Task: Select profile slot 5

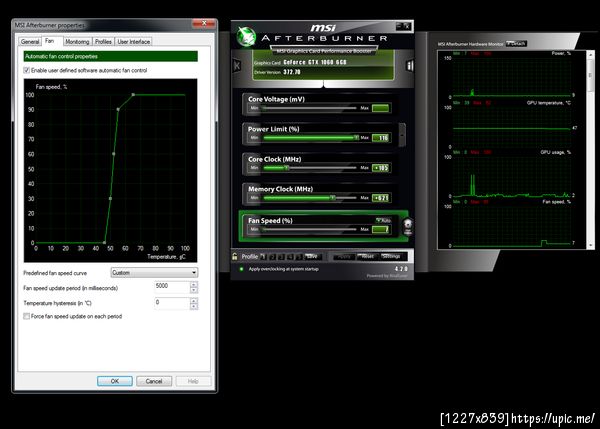Action: coord(299,256)
